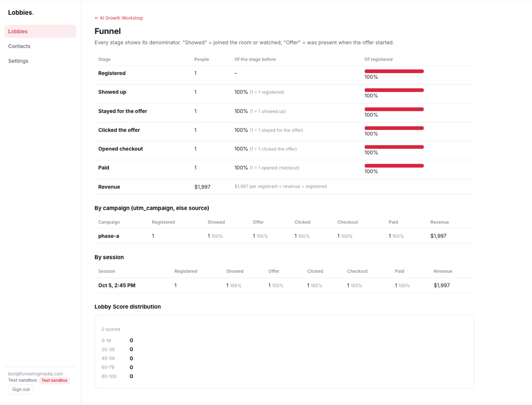
Task: Click the session revenue $1,997
Action: tap(442, 285)
